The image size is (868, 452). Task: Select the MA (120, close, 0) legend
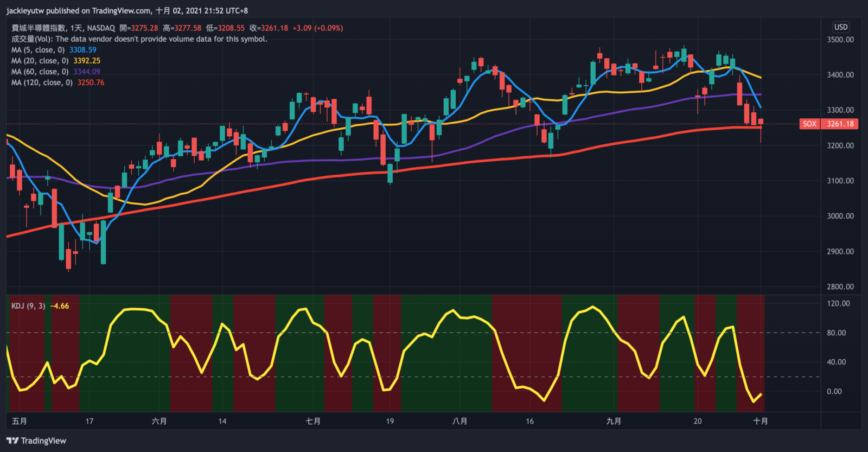pos(42,82)
